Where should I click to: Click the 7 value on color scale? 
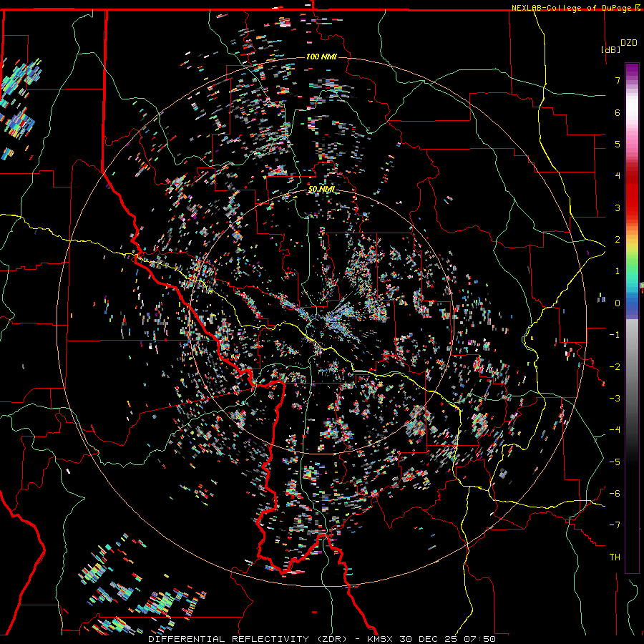(618, 80)
